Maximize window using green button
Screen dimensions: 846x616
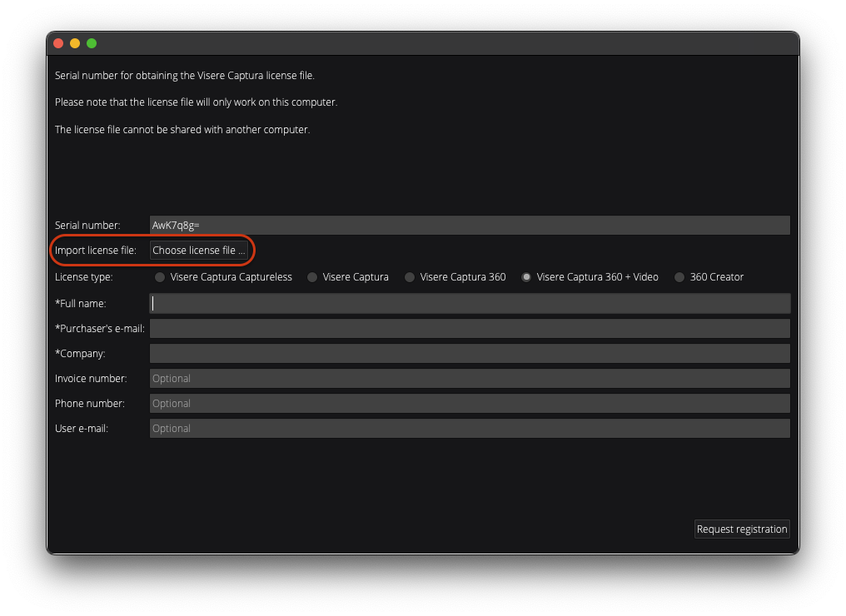click(92, 43)
